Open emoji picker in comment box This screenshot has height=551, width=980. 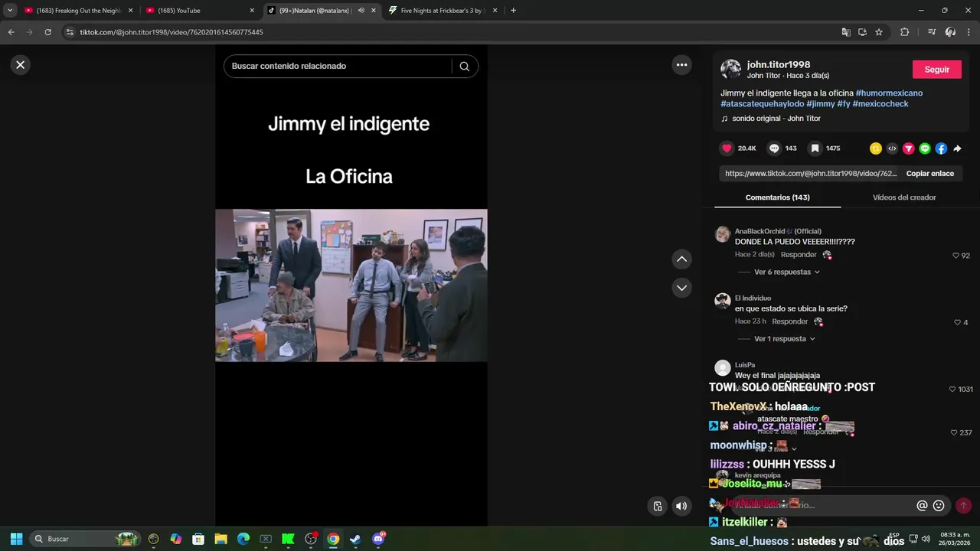click(x=939, y=506)
